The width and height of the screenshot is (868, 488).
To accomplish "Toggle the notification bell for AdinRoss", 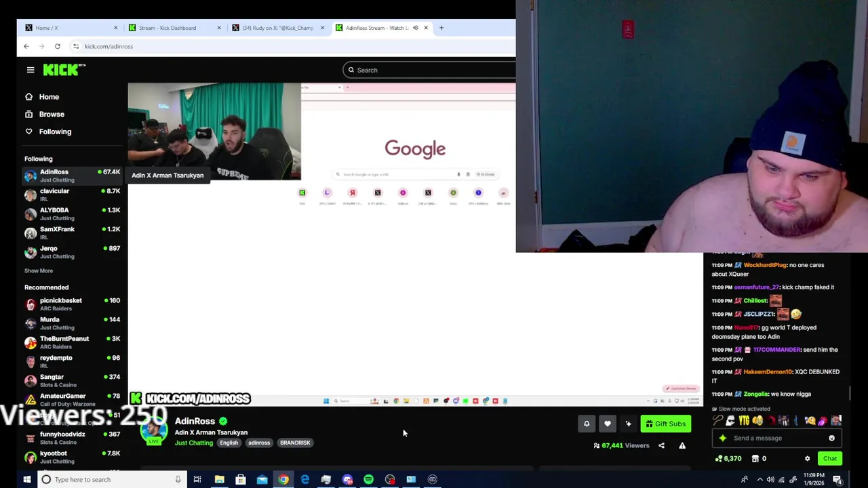I will coord(587,424).
